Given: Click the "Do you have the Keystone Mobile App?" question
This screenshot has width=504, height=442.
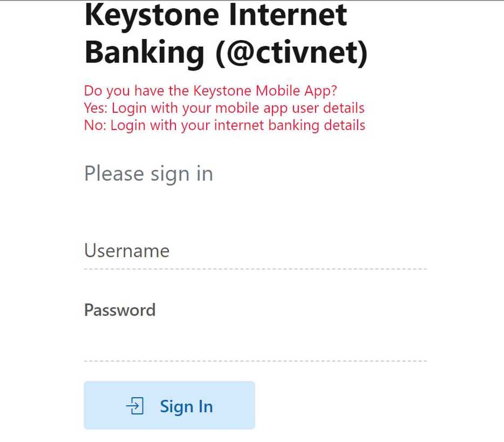Looking at the screenshot, I should tap(211, 91).
